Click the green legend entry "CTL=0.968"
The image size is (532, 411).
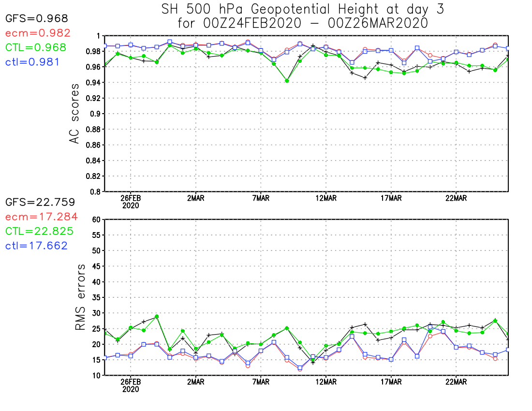(36, 47)
